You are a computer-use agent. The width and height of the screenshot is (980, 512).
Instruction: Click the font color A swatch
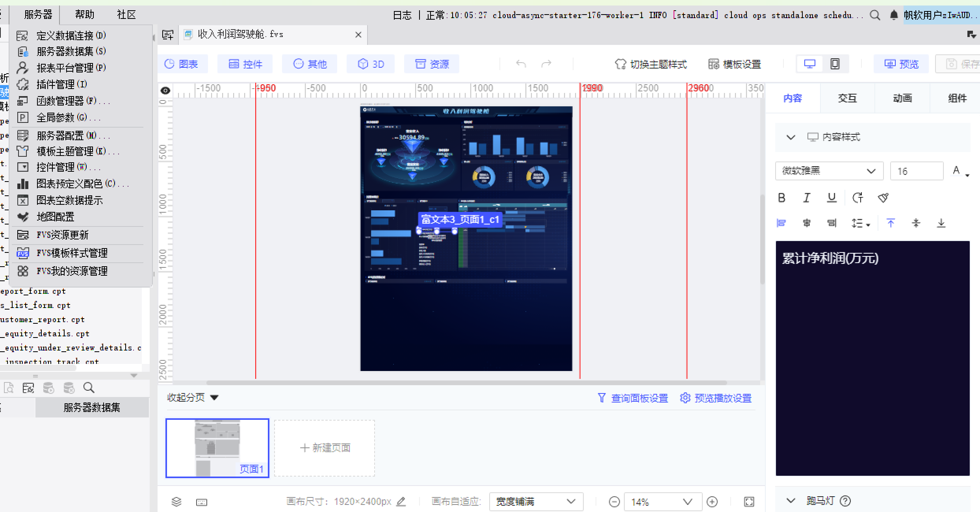pos(956,171)
